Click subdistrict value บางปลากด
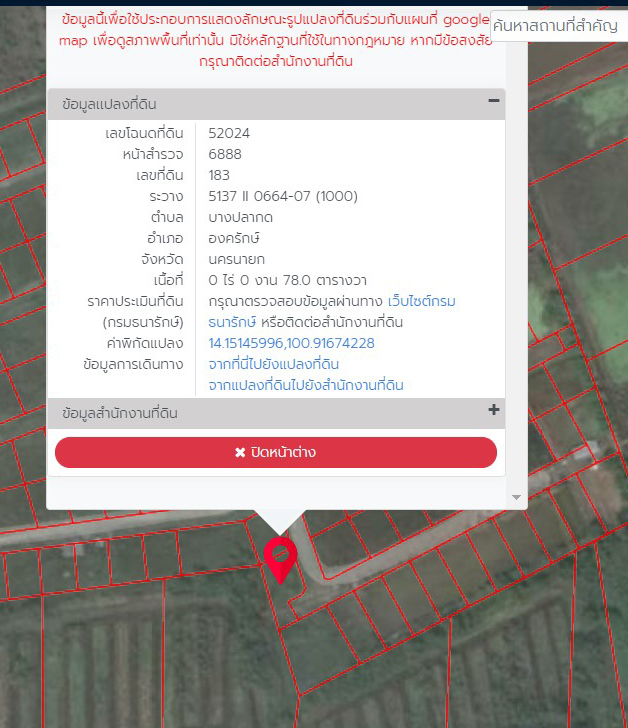Screen dimensions: 628x728 (241, 217)
